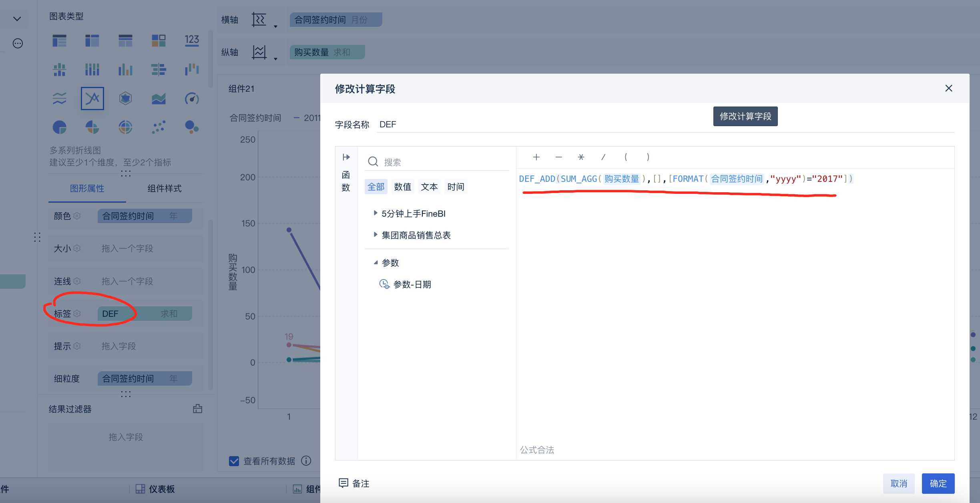
Task: Click the 确定 confirm button
Action: point(938,483)
